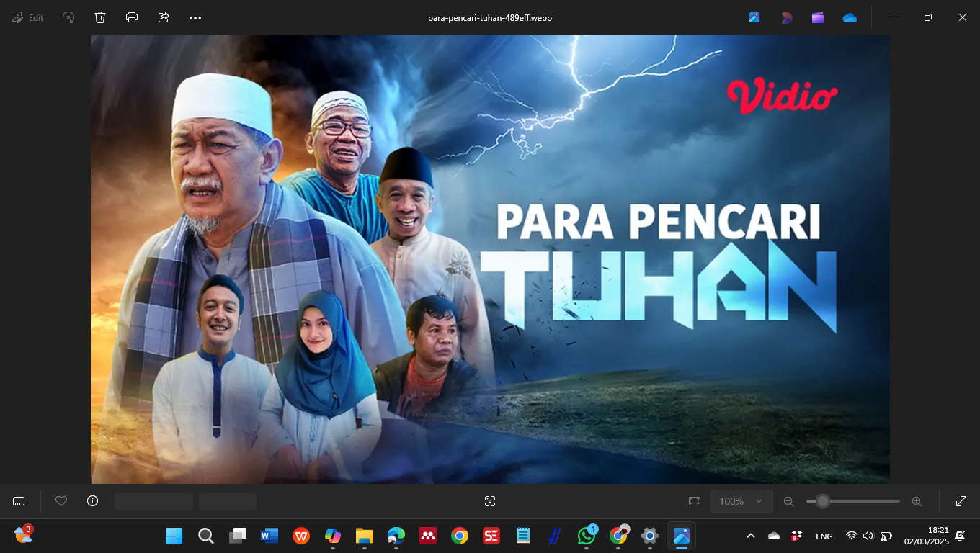Open File Explorer from the taskbar
Image resolution: width=980 pixels, height=553 pixels.
tap(364, 536)
